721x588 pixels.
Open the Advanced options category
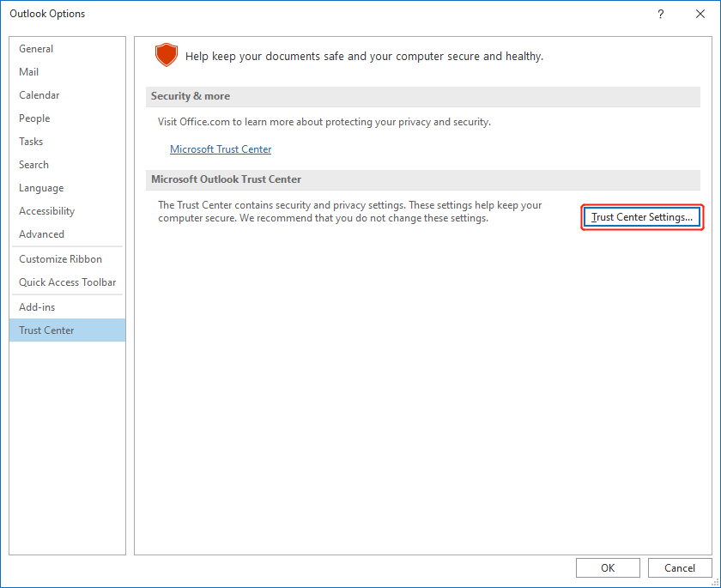[x=42, y=234]
